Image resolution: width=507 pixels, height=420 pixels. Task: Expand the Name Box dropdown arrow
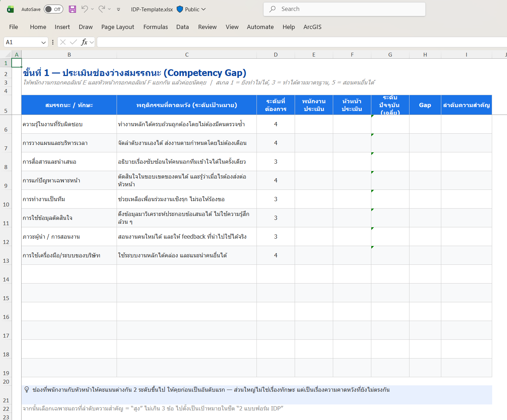(44, 42)
